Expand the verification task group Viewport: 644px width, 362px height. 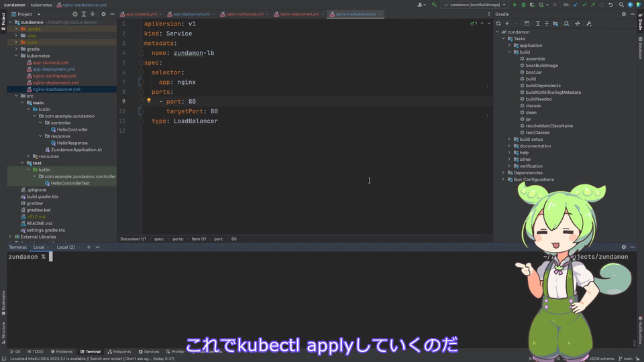pos(509,166)
